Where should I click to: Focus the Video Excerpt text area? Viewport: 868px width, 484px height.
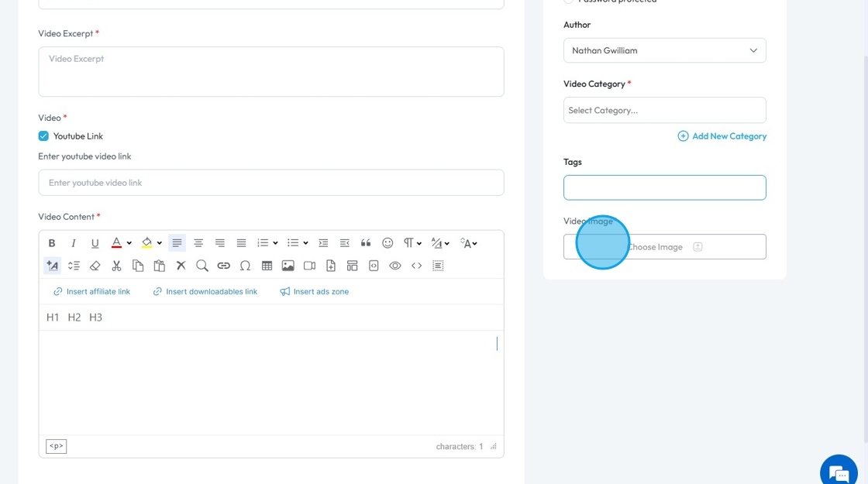point(271,71)
